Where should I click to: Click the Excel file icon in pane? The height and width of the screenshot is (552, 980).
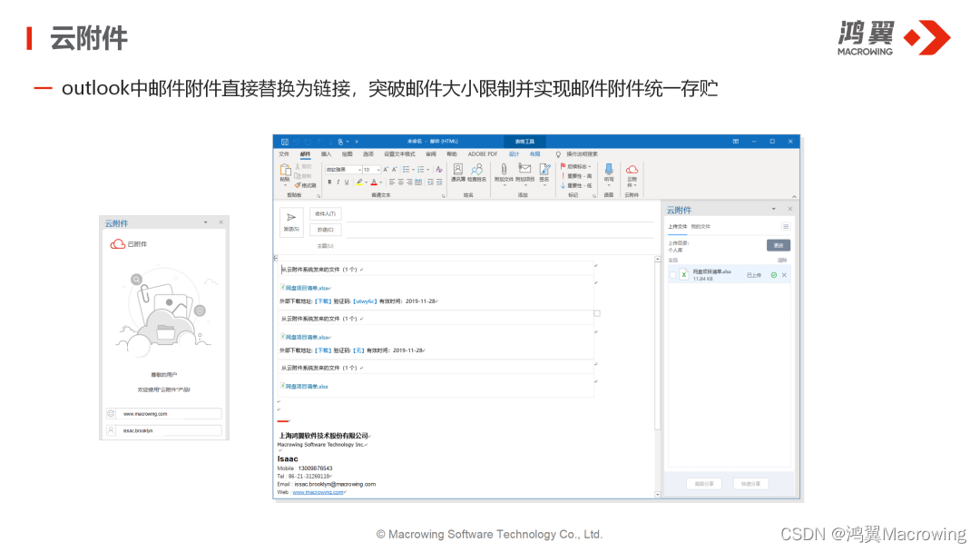click(x=684, y=274)
